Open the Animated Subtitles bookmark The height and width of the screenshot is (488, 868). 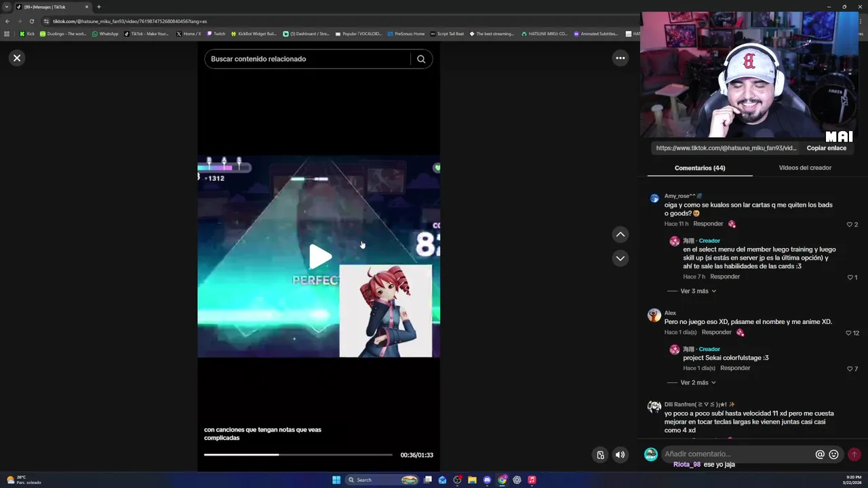596,34
